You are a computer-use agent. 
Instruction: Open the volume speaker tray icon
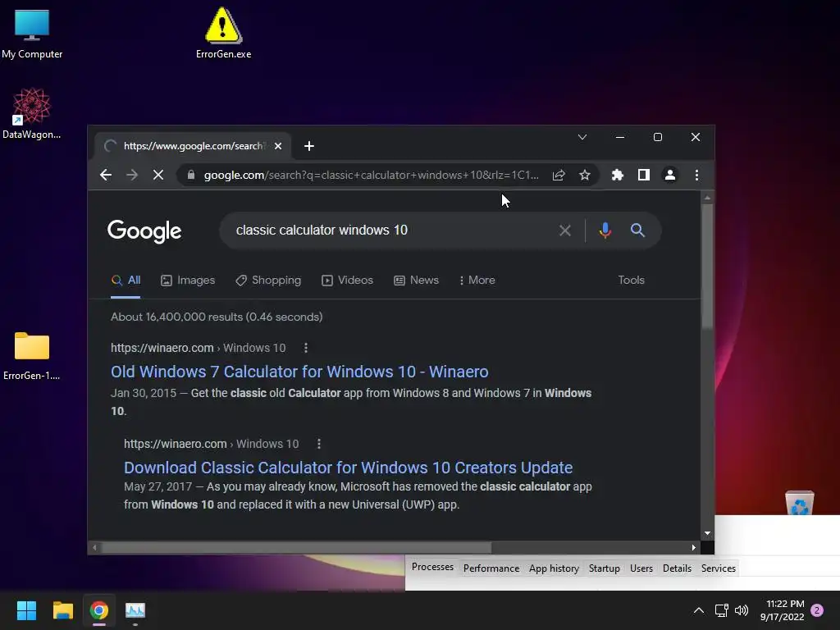point(742,610)
